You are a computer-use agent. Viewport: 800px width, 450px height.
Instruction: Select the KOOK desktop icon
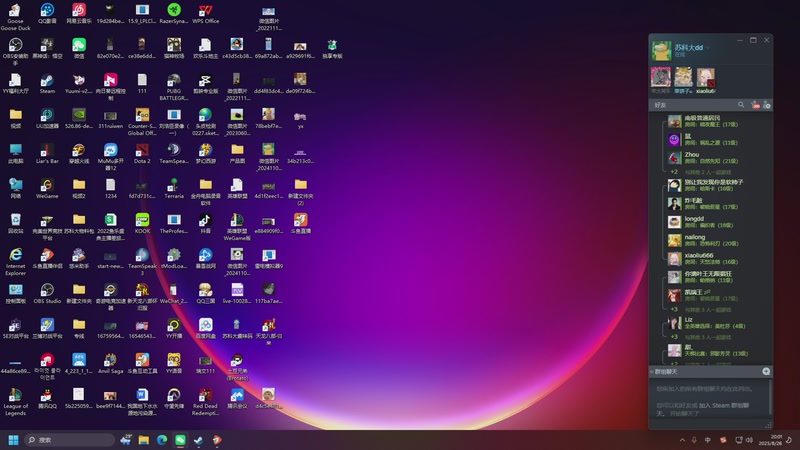[142, 223]
